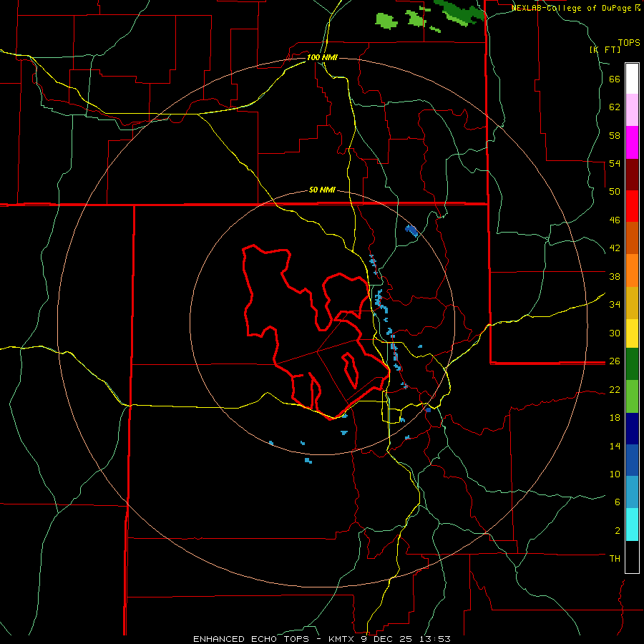Image resolution: width=644 pixels, height=644 pixels.
Task: Click the gold legend swatch
Action: coord(632,303)
